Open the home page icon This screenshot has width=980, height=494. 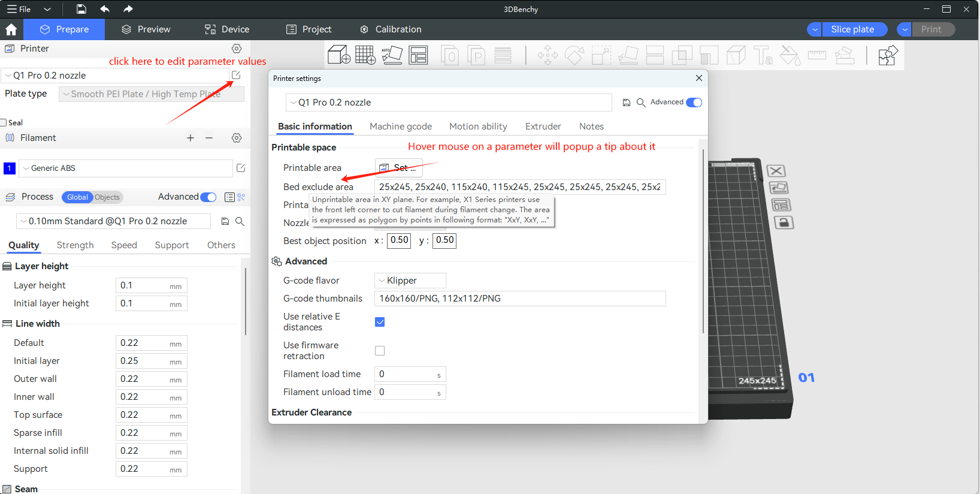[x=11, y=29]
